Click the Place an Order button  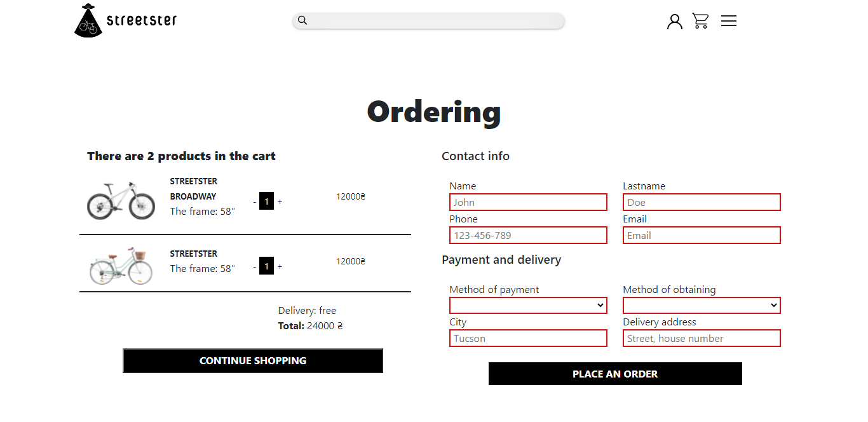pyautogui.click(x=615, y=374)
